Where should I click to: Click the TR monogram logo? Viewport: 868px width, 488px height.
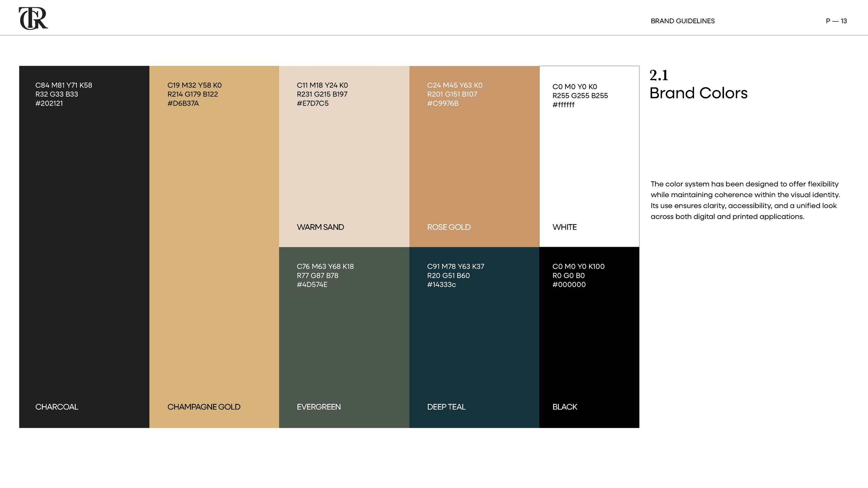pos(33,18)
